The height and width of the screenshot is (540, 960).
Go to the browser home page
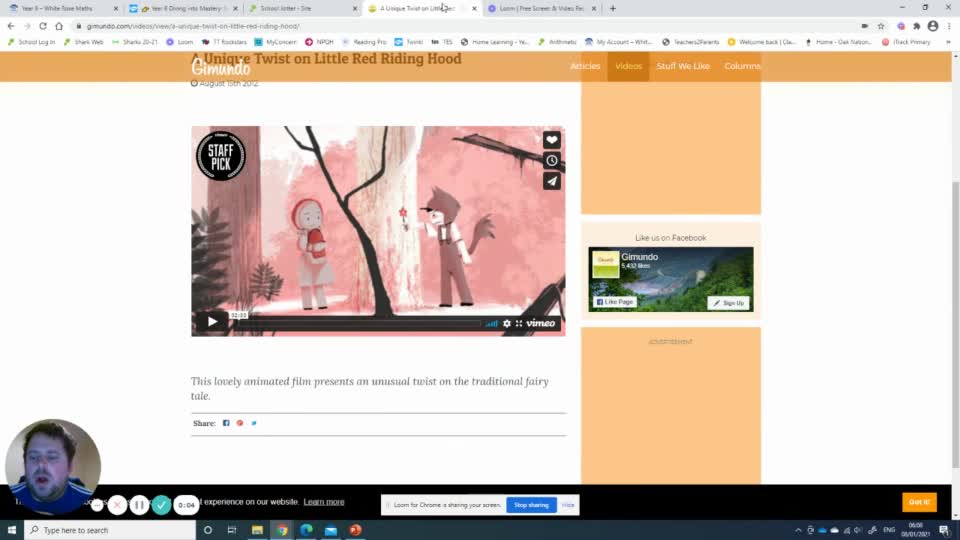coord(59,26)
